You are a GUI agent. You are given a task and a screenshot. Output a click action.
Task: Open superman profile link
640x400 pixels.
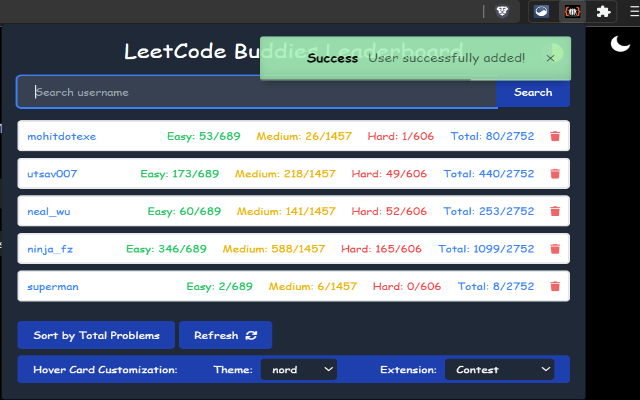(53, 287)
